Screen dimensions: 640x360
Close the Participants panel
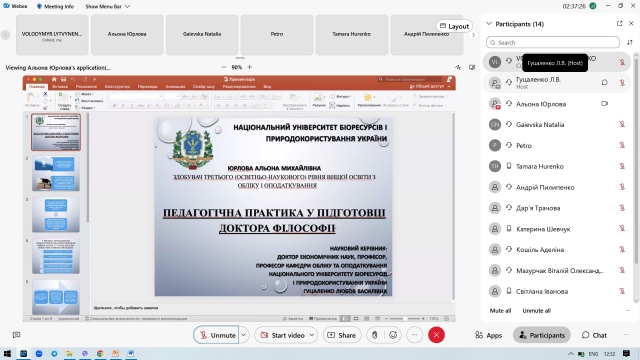[x=631, y=24]
